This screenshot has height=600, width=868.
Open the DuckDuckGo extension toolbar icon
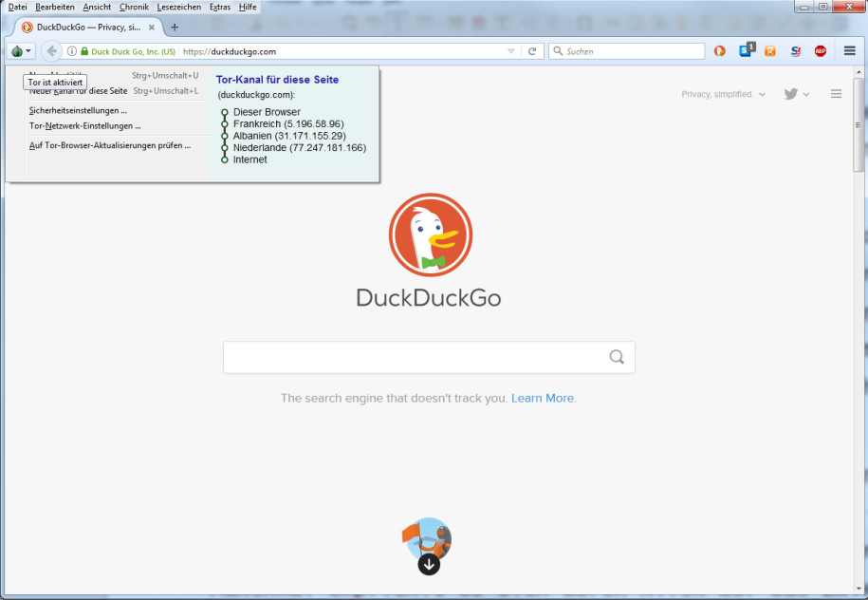click(720, 51)
